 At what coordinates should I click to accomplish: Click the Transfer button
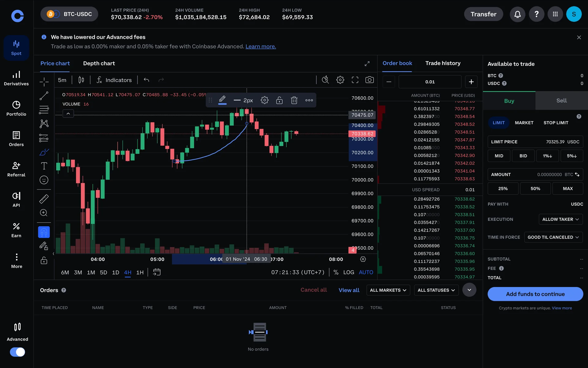tap(483, 14)
